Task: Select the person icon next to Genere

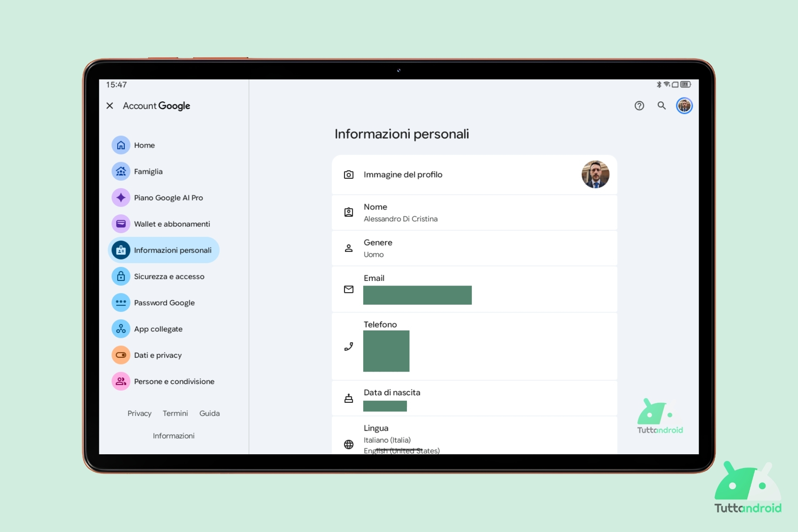Action: coord(349,248)
